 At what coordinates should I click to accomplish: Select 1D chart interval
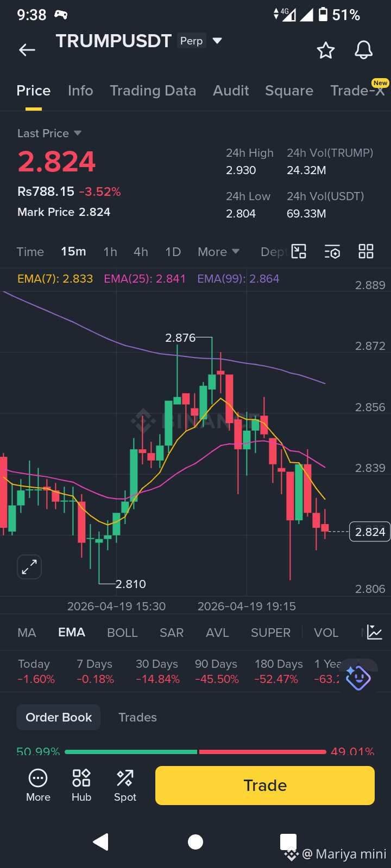click(173, 252)
